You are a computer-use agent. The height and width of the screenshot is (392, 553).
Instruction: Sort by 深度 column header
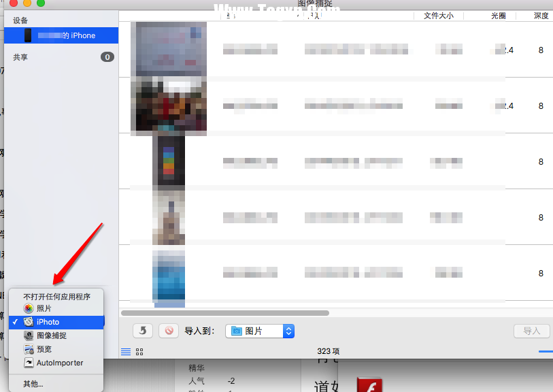[x=541, y=16]
